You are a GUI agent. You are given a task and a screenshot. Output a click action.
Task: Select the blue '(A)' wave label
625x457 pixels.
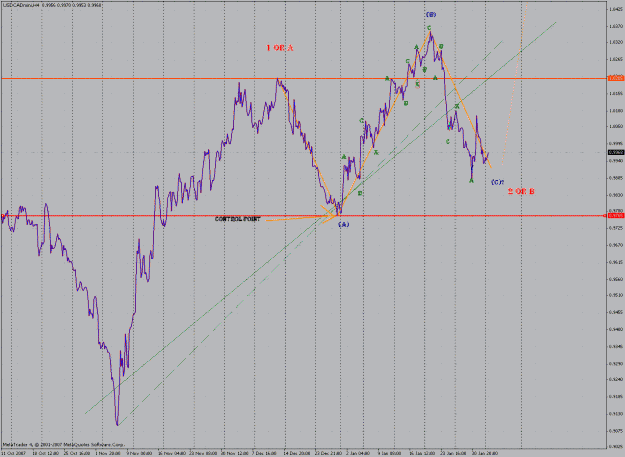pyautogui.click(x=344, y=224)
